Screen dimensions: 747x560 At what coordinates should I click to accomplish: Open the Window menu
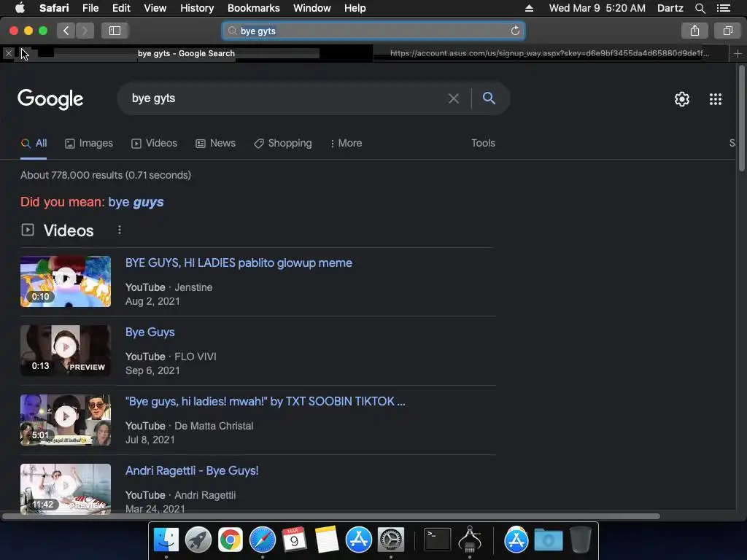coord(312,8)
